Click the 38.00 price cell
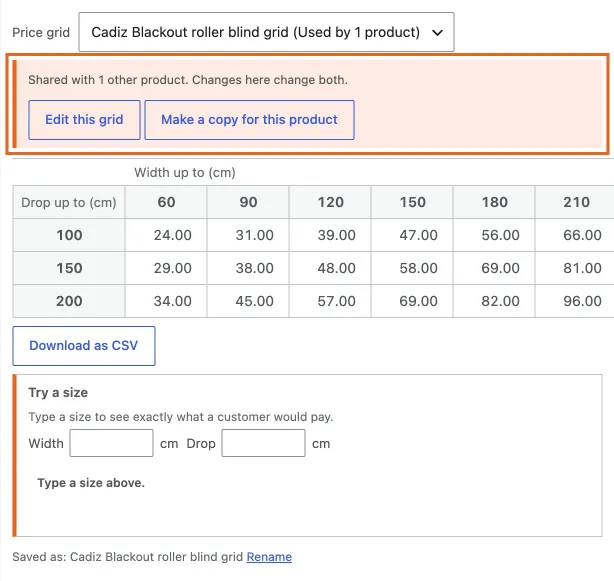614x581 pixels. click(x=248, y=268)
